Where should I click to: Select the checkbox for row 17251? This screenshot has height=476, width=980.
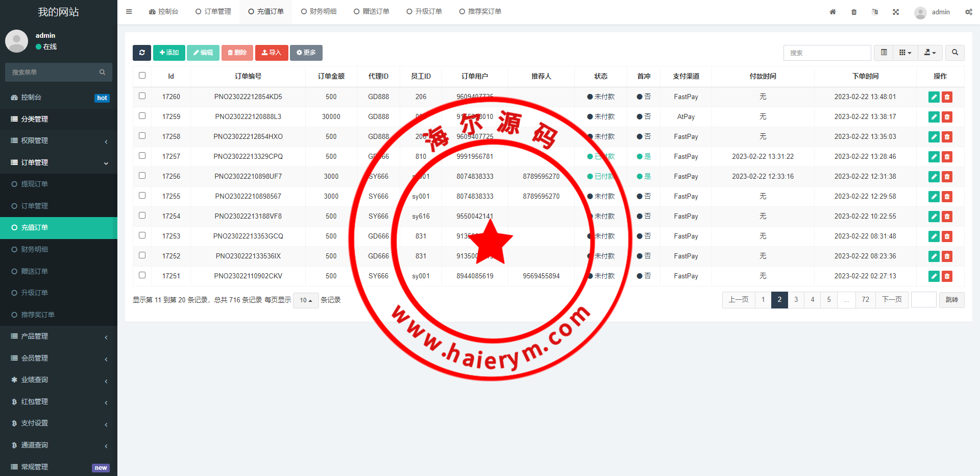pyautogui.click(x=142, y=275)
